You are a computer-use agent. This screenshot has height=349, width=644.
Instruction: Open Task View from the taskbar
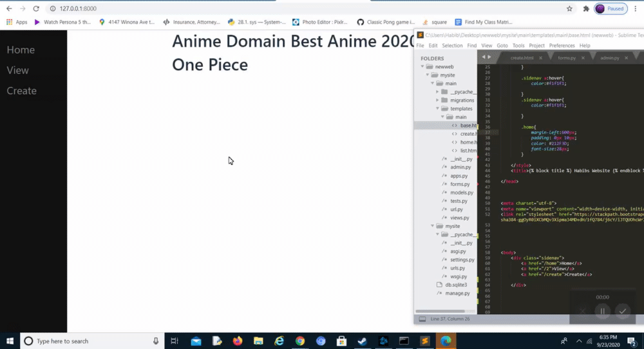175,341
